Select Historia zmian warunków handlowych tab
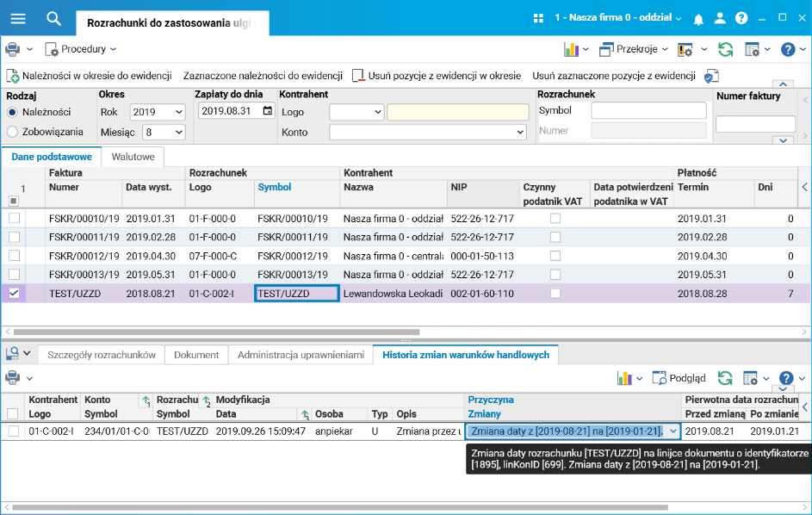The width and height of the screenshot is (812, 515). 466,355
